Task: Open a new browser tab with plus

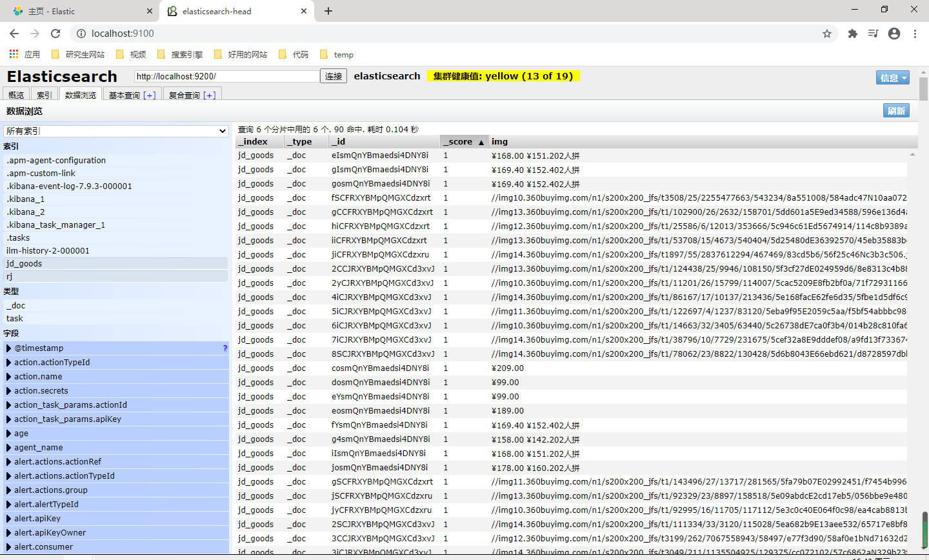Action: (328, 11)
